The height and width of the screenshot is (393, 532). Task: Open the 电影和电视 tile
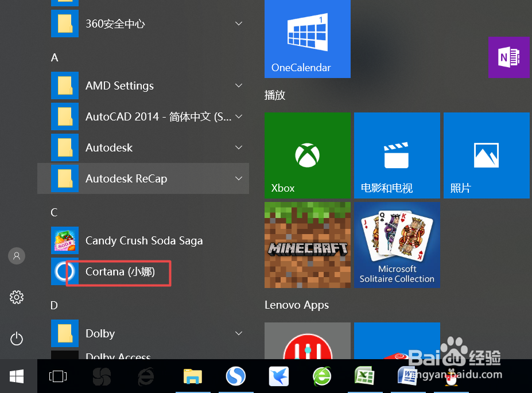click(397, 155)
